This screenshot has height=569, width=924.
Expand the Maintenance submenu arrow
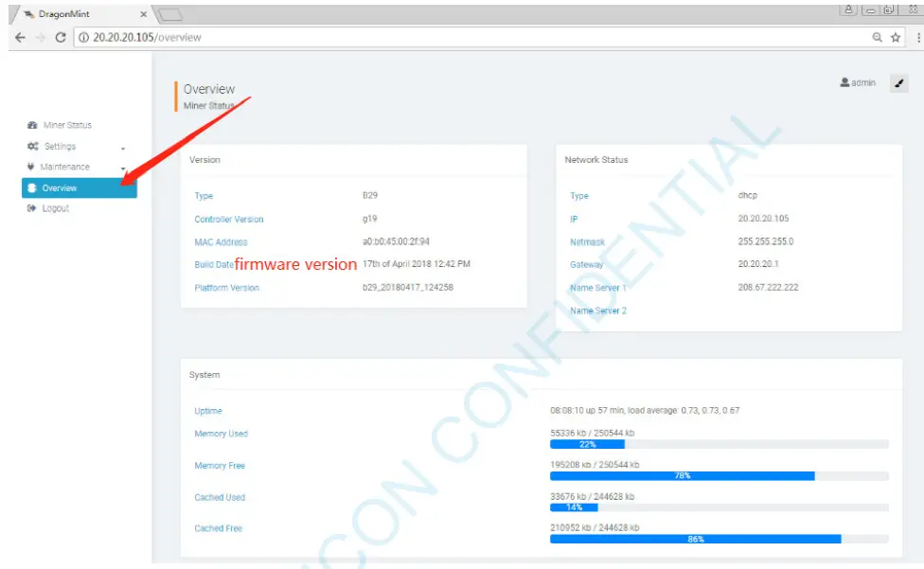click(123, 169)
